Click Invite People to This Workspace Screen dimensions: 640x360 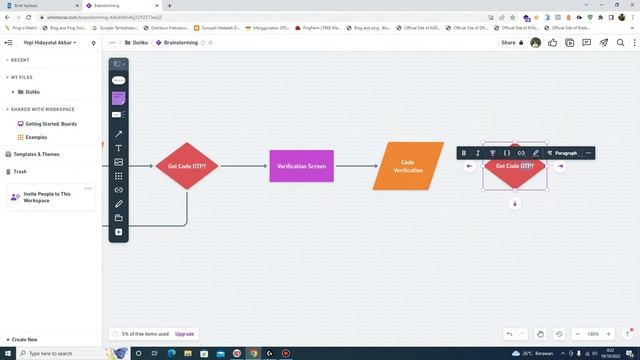point(51,197)
